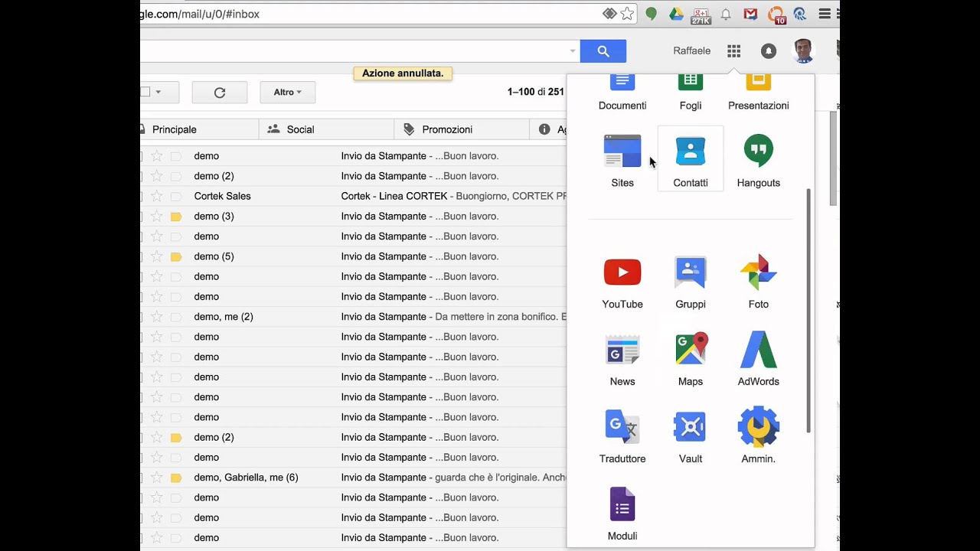Viewport: 980px width, 551px height.
Task: Open Documenti from the apps panel
Action: 622,90
